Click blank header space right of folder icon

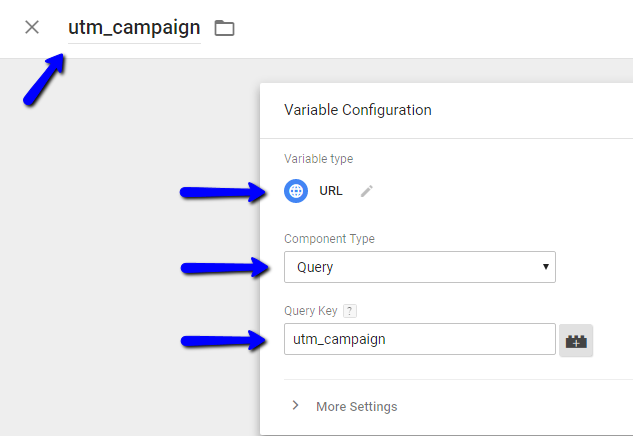[430, 28]
